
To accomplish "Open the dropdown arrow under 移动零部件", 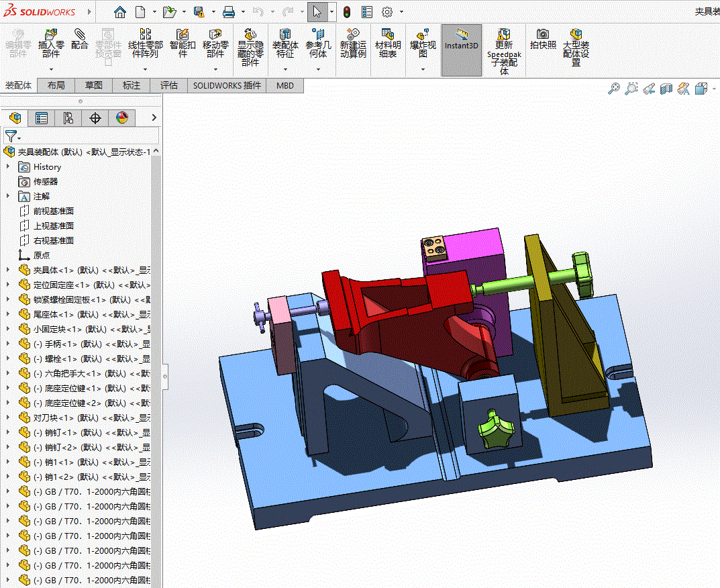I will (215, 69).
